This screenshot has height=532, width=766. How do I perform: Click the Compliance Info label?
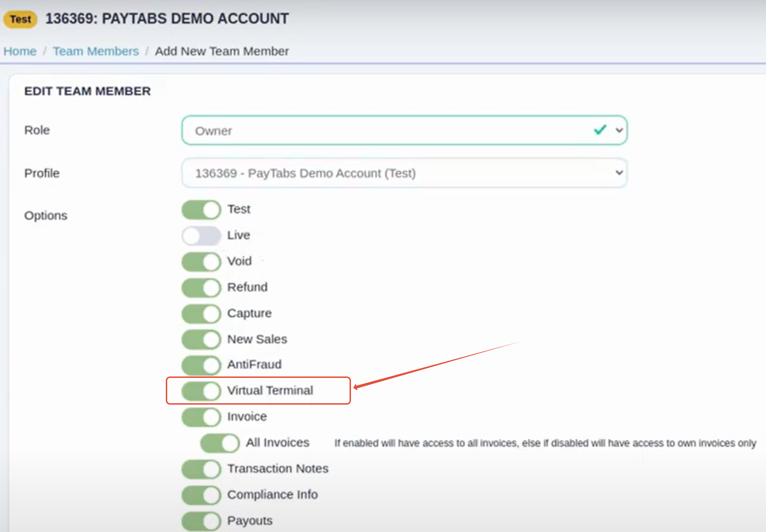[x=272, y=495]
